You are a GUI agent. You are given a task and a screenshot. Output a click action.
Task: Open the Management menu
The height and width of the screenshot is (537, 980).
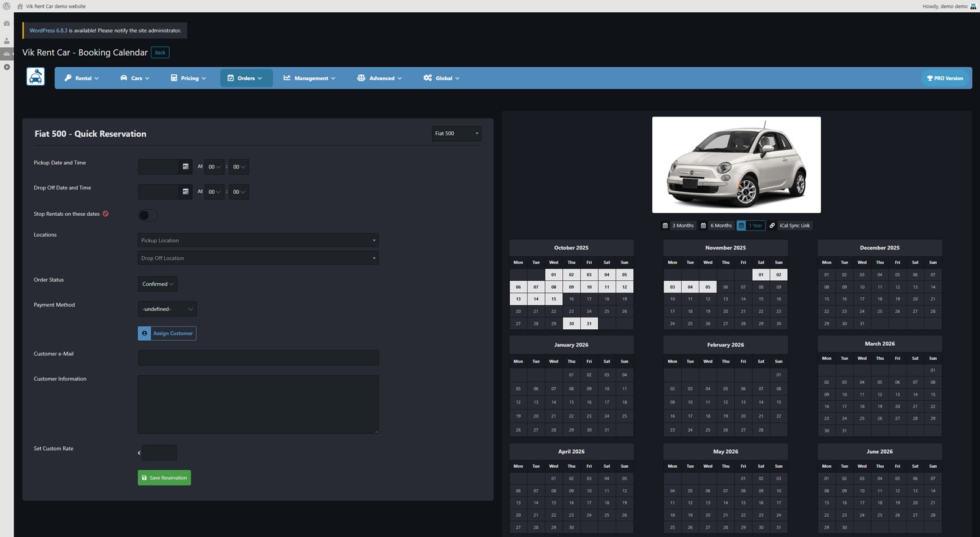[x=309, y=78]
